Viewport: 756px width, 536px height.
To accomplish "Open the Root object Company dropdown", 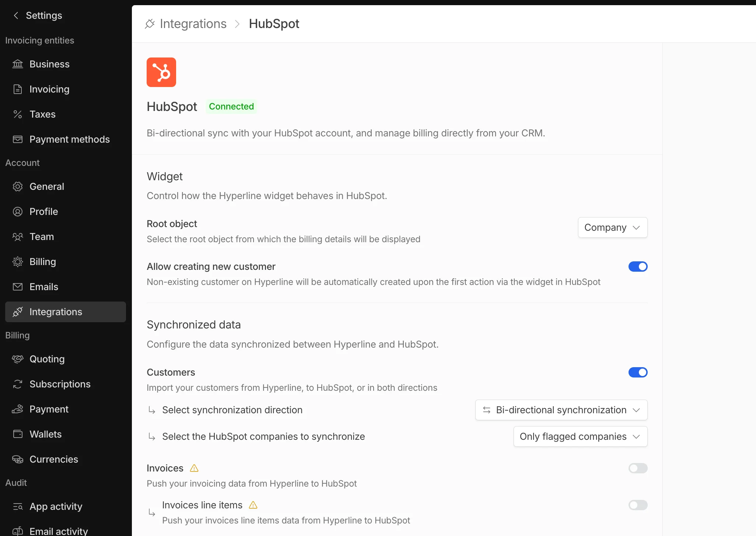I will coord(613,227).
